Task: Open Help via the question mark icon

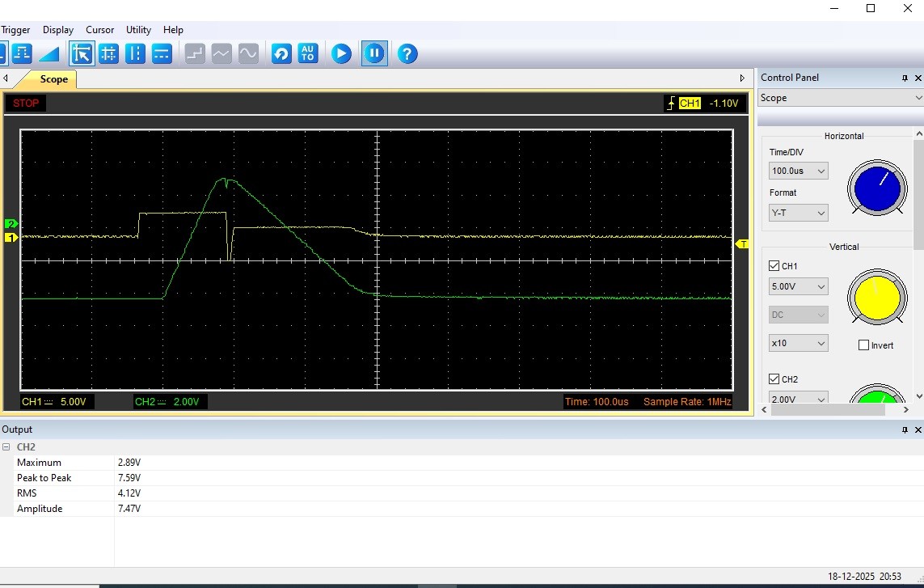Action: (407, 54)
